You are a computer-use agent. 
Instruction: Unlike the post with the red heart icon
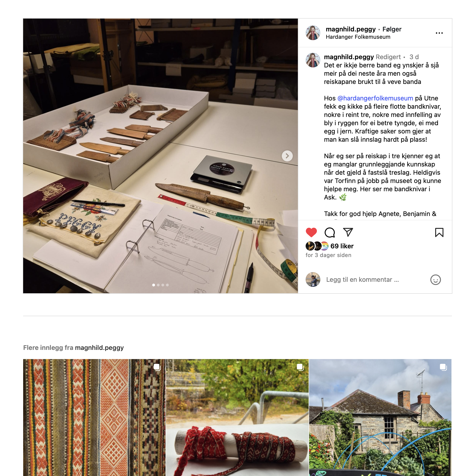[x=311, y=232]
